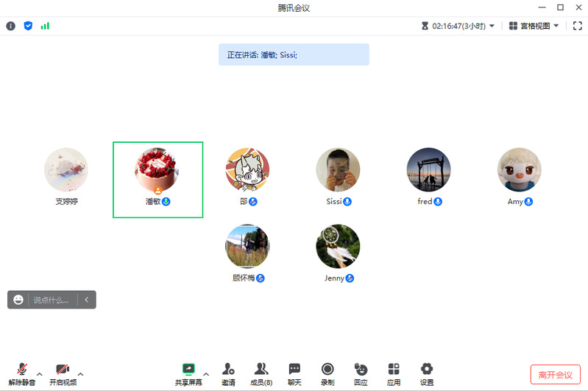This screenshot has height=391, width=588.
Task: Click the 离开会议 leave button
Action: click(x=556, y=375)
